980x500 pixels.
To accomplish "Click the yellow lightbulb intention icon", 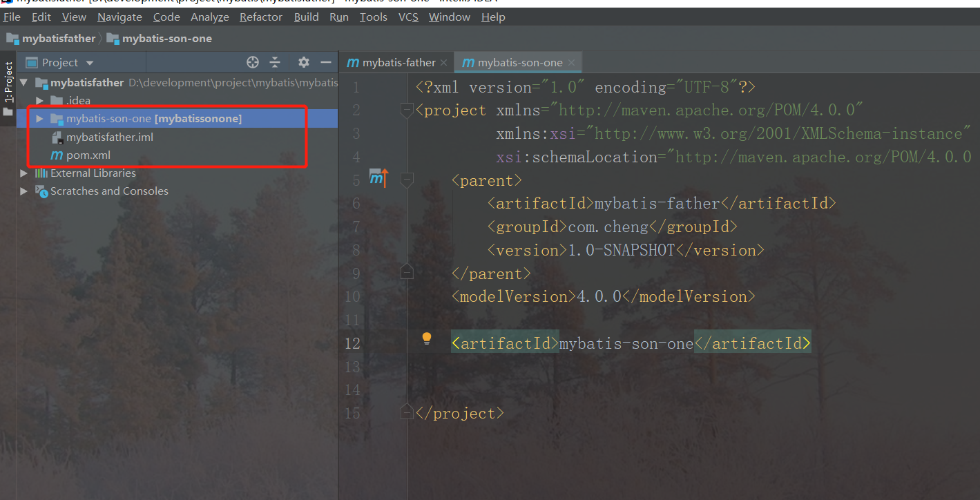I will click(x=427, y=338).
